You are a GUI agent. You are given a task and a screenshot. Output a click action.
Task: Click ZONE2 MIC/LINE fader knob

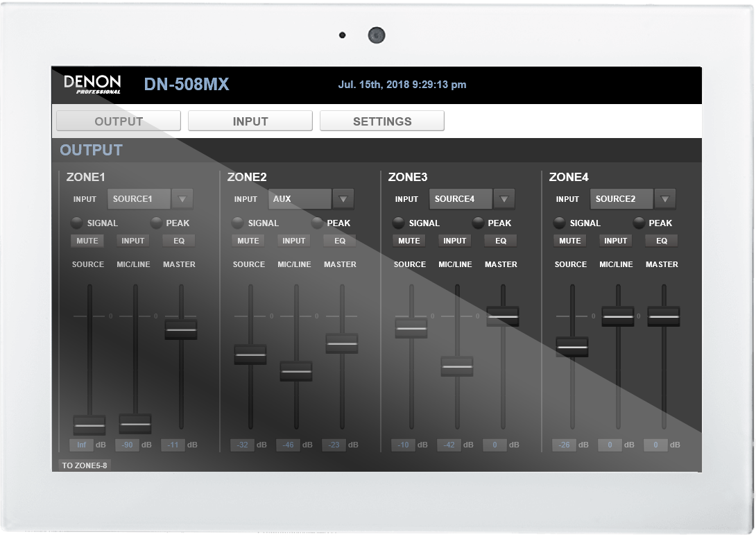pyautogui.click(x=296, y=371)
